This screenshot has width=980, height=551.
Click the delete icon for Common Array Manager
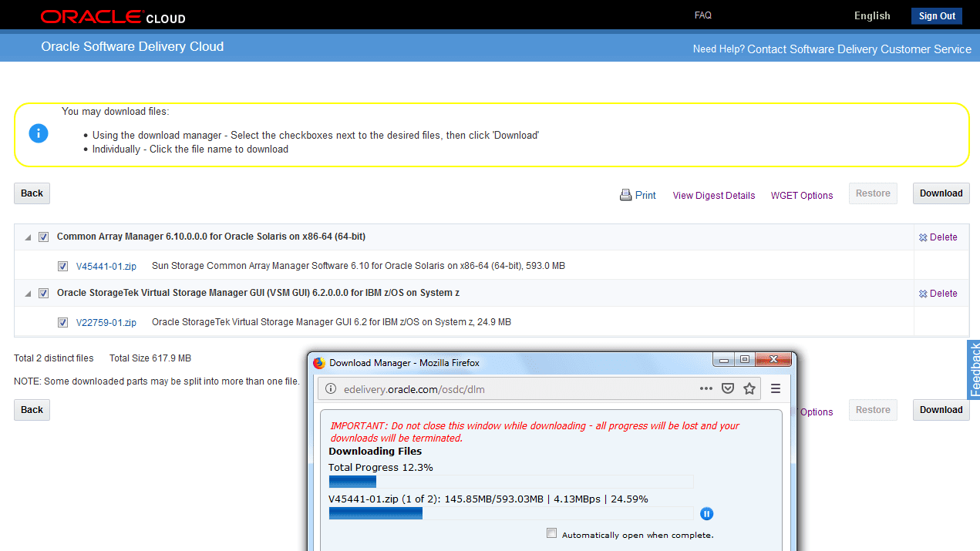tap(923, 237)
